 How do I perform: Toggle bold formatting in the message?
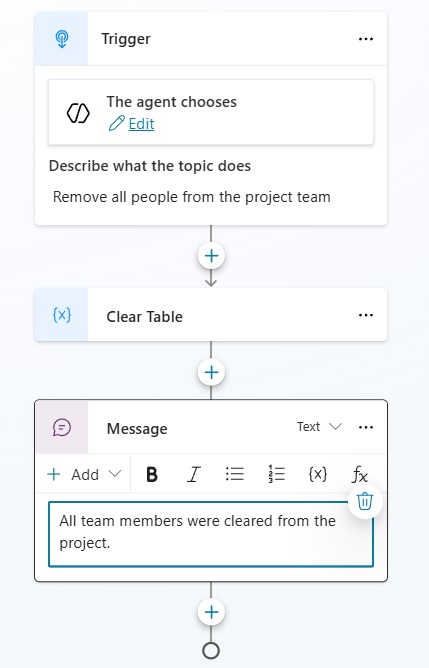pyautogui.click(x=152, y=474)
